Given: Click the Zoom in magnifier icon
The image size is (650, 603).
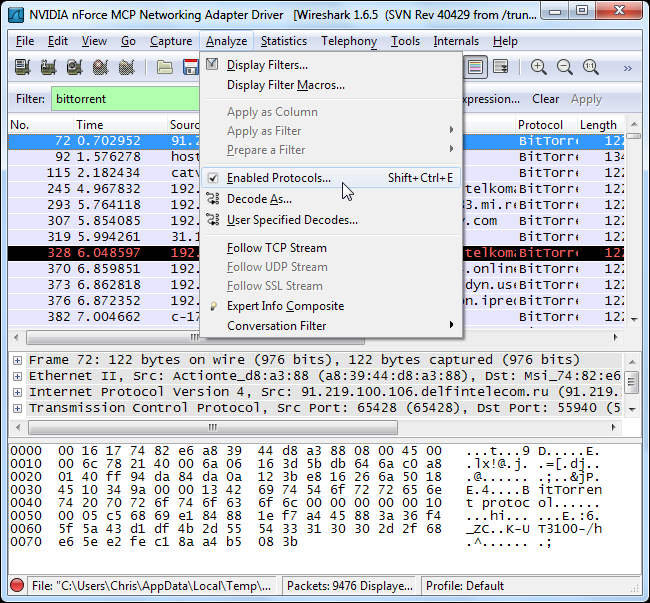Looking at the screenshot, I should point(538,67).
